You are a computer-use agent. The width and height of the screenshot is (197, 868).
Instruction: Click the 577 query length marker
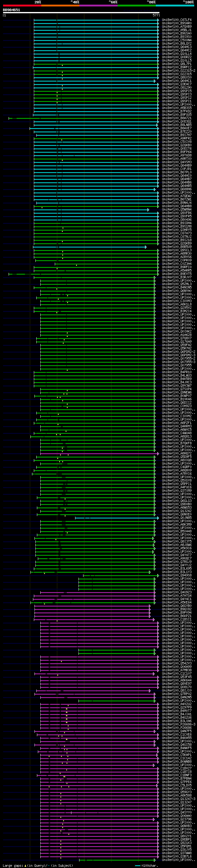coord(155,15)
